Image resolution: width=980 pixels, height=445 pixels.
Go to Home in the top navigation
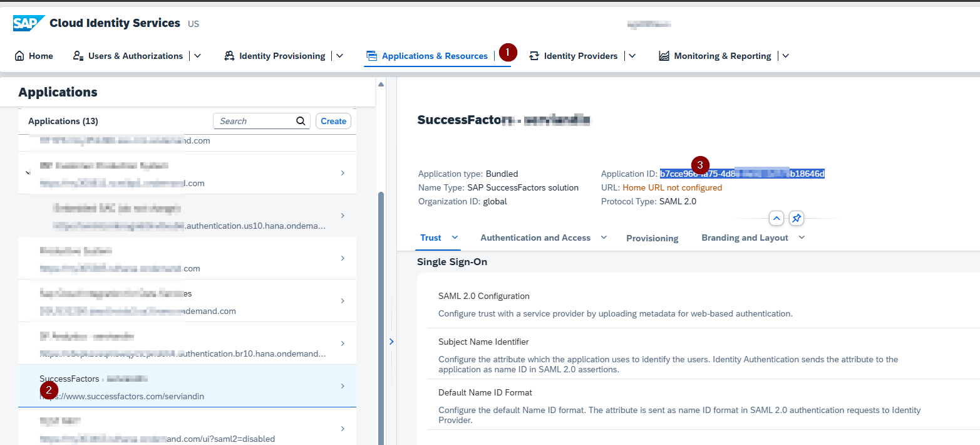tap(34, 56)
